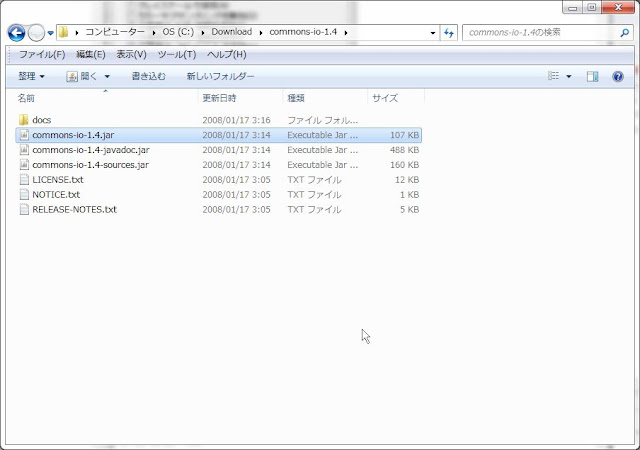Click the 2008/01/17 3:16 date for docs

point(236,120)
